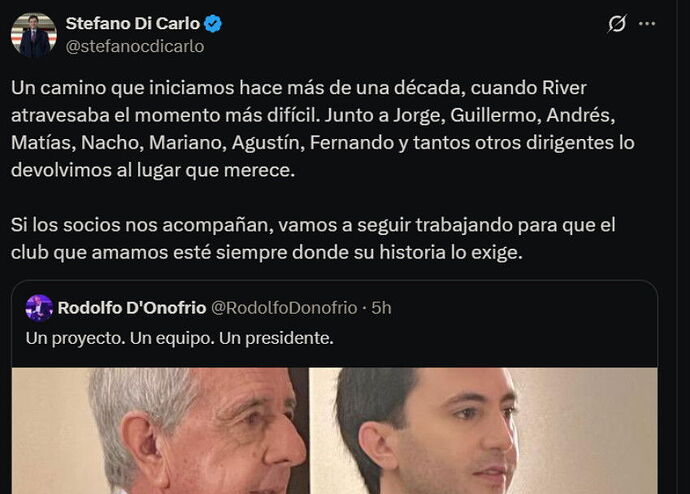This screenshot has width=690, height=494.
Task: Visit the @stefanocdicarlo handle
Action: pyautogui.click(x=135, y=46)
